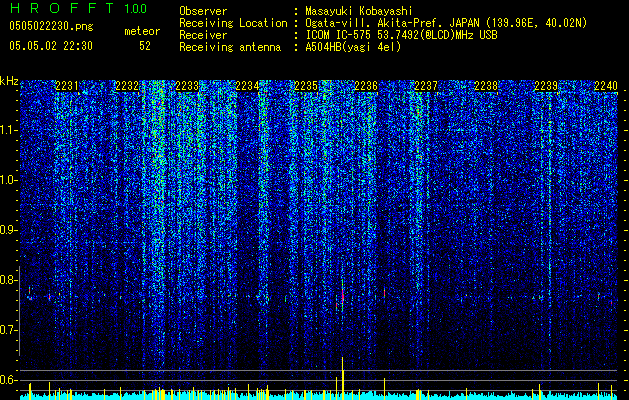Screen dimensions: 629x400
Task: Click the 2239 time marker
Action: pyautogui.click(x=546, y=86)
